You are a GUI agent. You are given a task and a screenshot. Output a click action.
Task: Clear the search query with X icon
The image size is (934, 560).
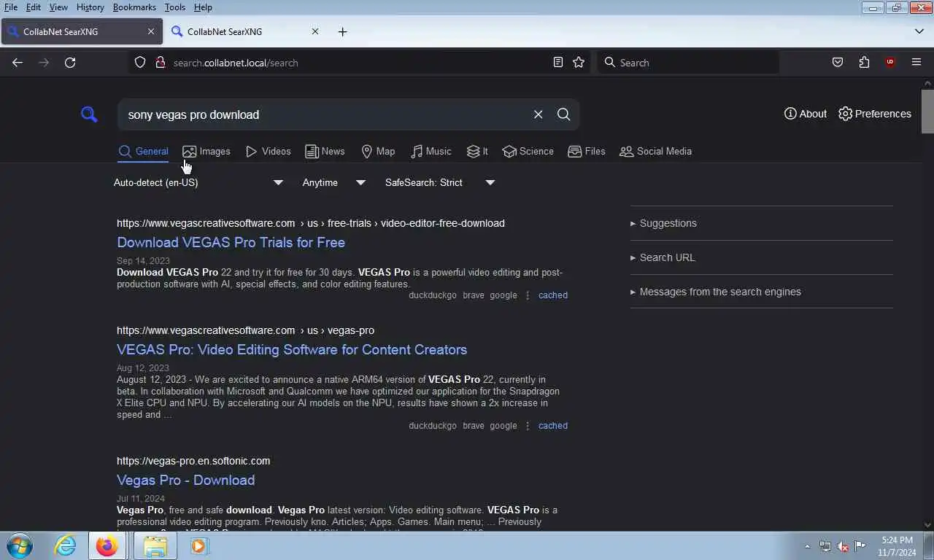538,114
